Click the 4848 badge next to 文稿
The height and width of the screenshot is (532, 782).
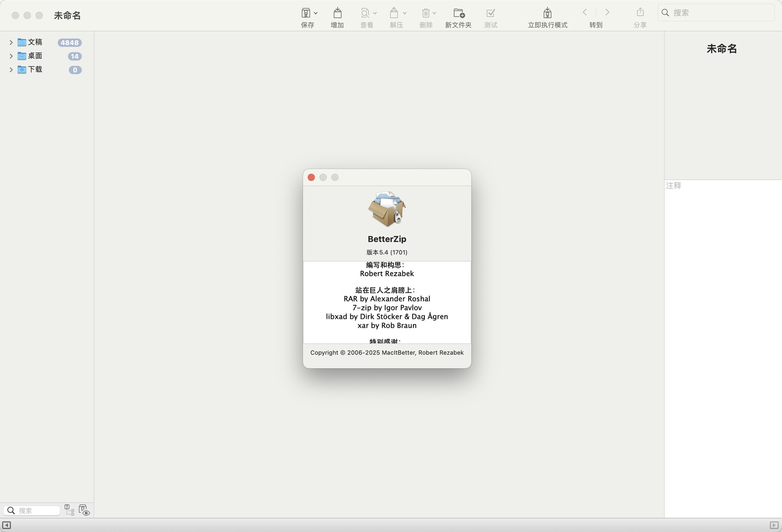(69, 42)
